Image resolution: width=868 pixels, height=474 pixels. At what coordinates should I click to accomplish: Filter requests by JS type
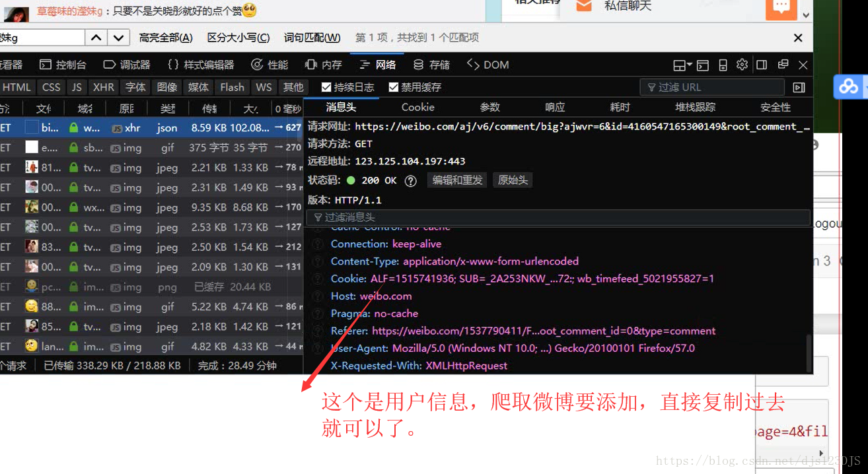[77, 87]
